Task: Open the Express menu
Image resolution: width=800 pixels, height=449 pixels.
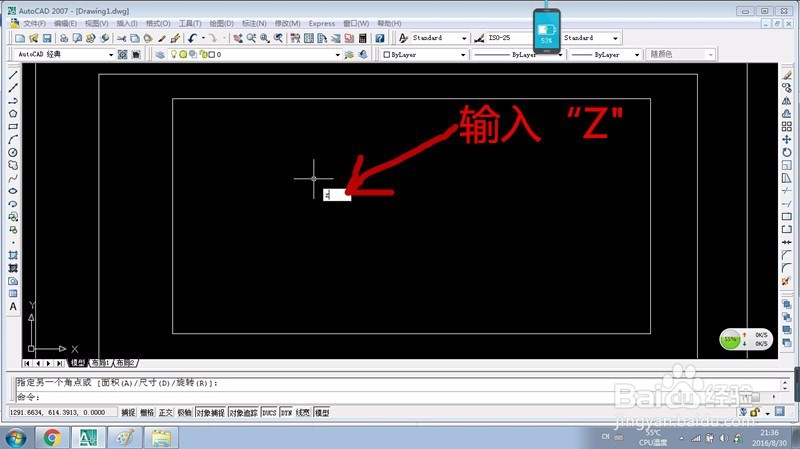Action: 321,23
